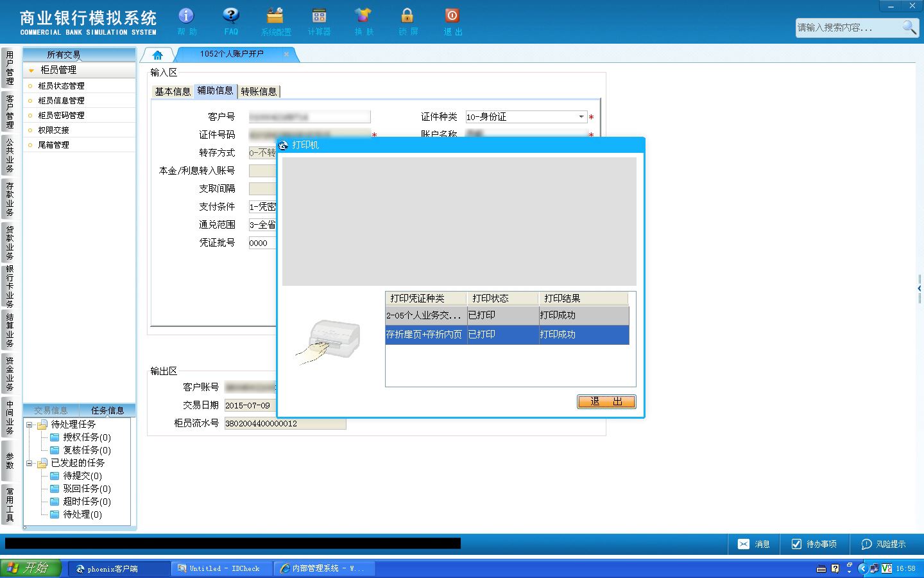Open the 银行卡业务 side tab
The image size is (924, 578).
10,286
